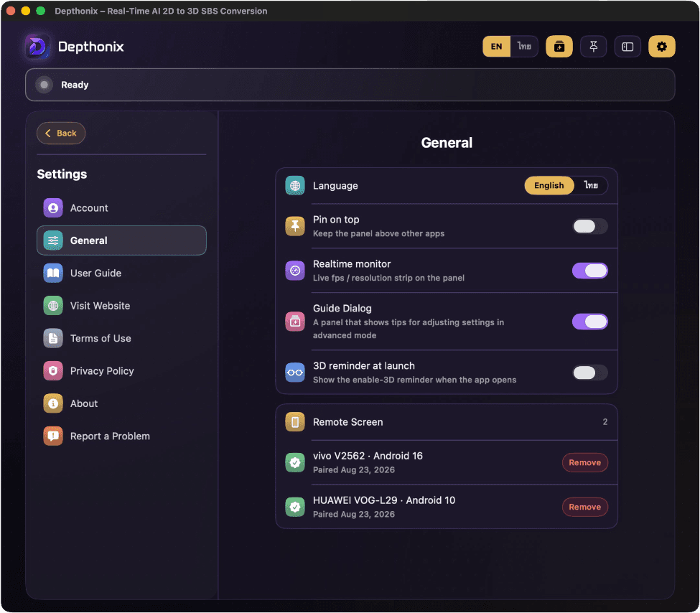Click the Guide Dialog pink icon

(294, 322)
